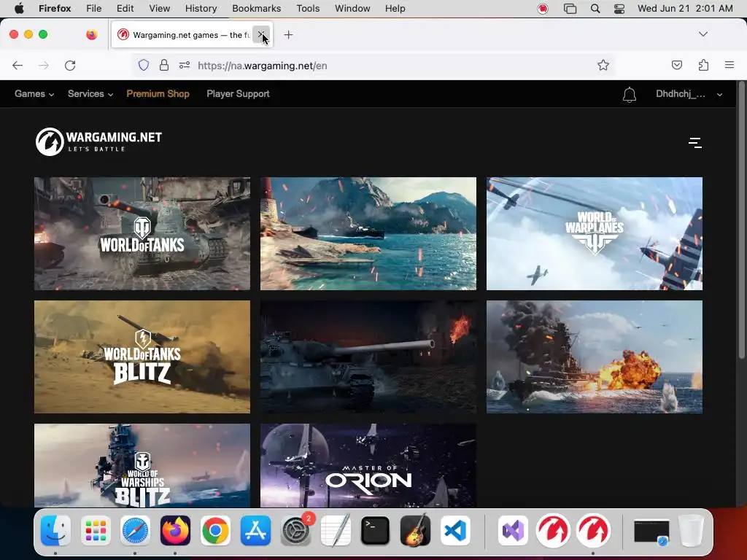Screen dimensions: 747x560
Task: Reload the current page
Action: click(x=70, y=65)
